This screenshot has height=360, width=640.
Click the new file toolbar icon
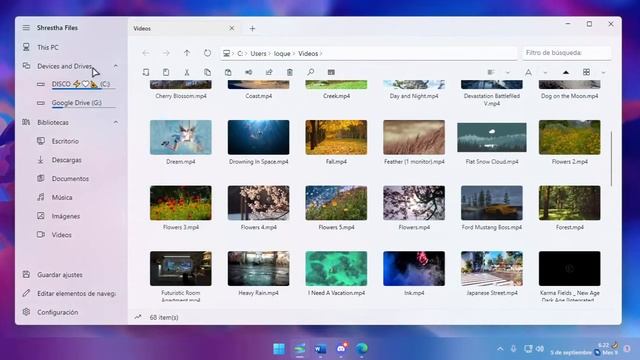click(x=146, y=72)
